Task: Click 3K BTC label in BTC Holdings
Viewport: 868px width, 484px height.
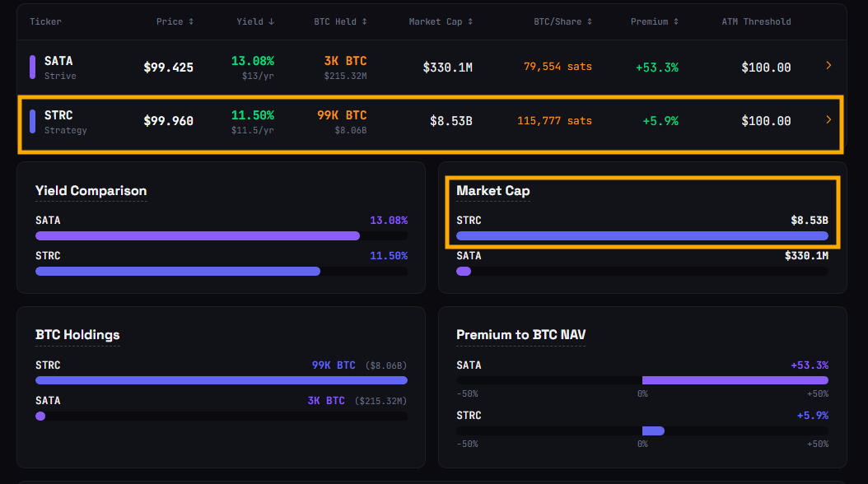Action: (x=326, y=401)
